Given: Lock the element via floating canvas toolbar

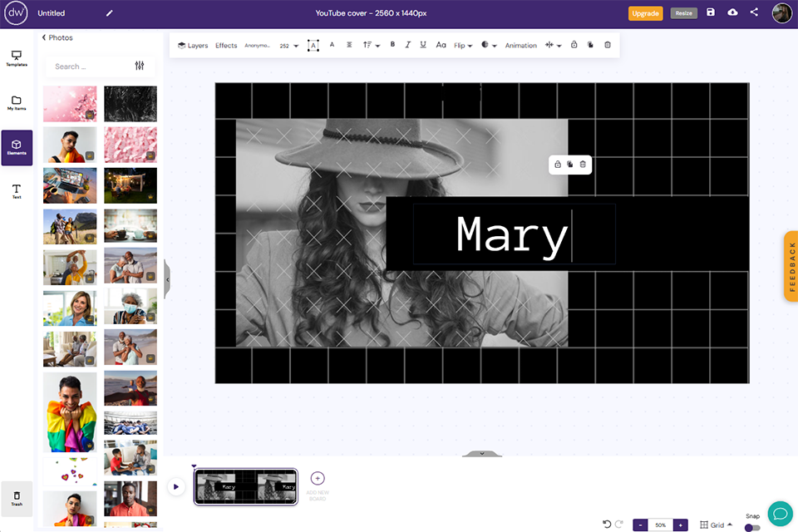Looking at the screenshot, I should coord(558,165).
